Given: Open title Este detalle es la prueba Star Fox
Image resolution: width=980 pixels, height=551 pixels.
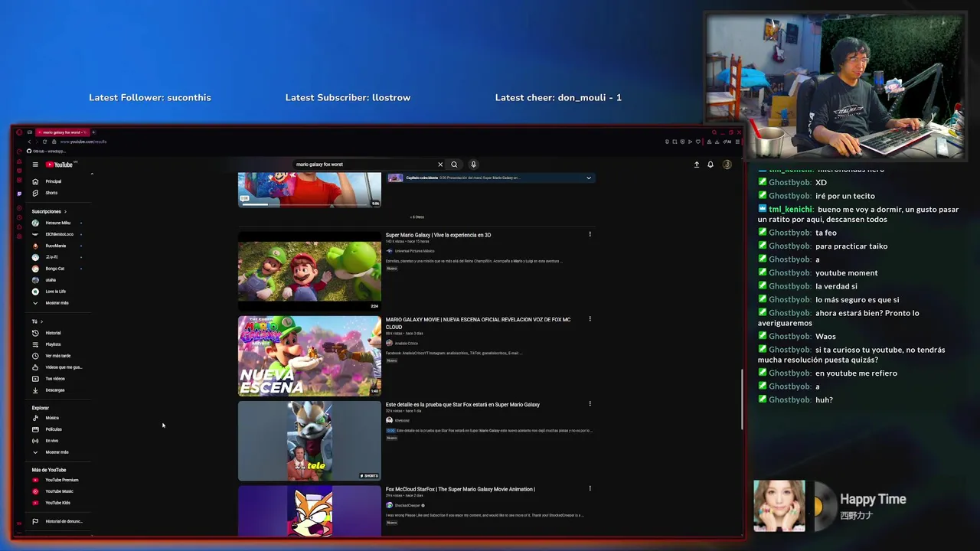Looking at the screenshot, I should click(462, 405).
